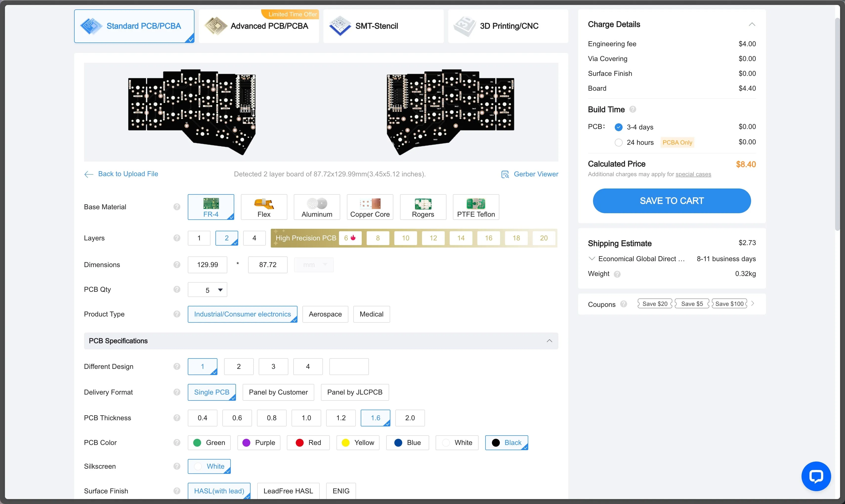Open the PCB Qty dropdown

pyautogui.click(x=207, y=290)
